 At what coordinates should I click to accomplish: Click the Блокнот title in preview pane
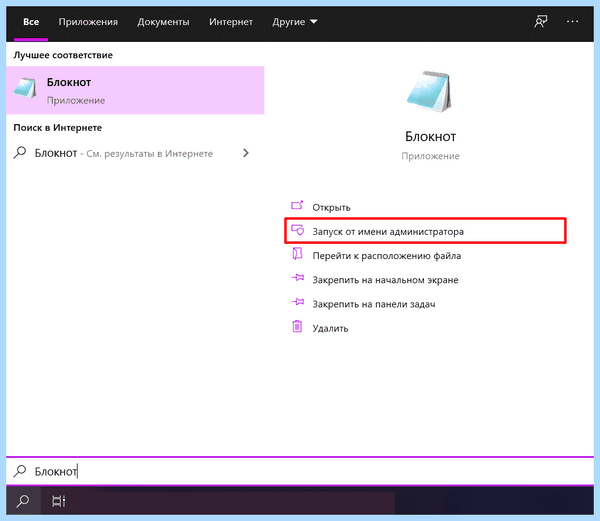click(430, 137)
